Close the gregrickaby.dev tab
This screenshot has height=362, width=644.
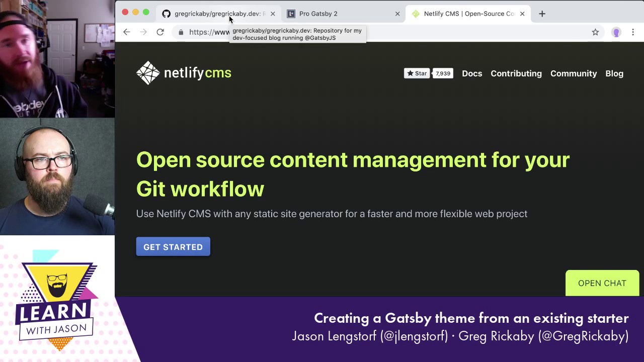tap(273, 14)
